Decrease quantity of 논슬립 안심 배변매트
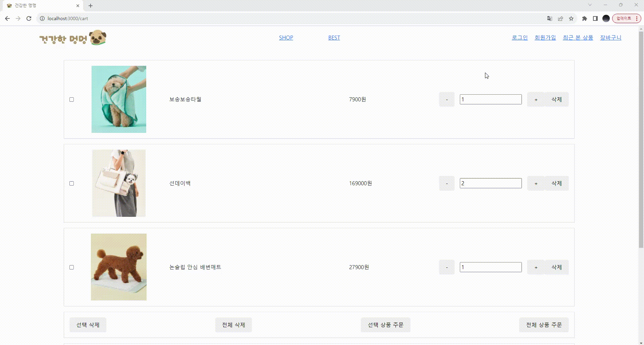 pyautogui.click(x=447, y=267)
